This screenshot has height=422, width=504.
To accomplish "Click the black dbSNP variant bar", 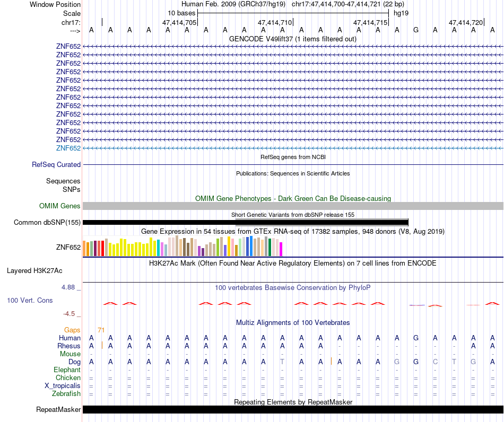I will pos(245,222).
